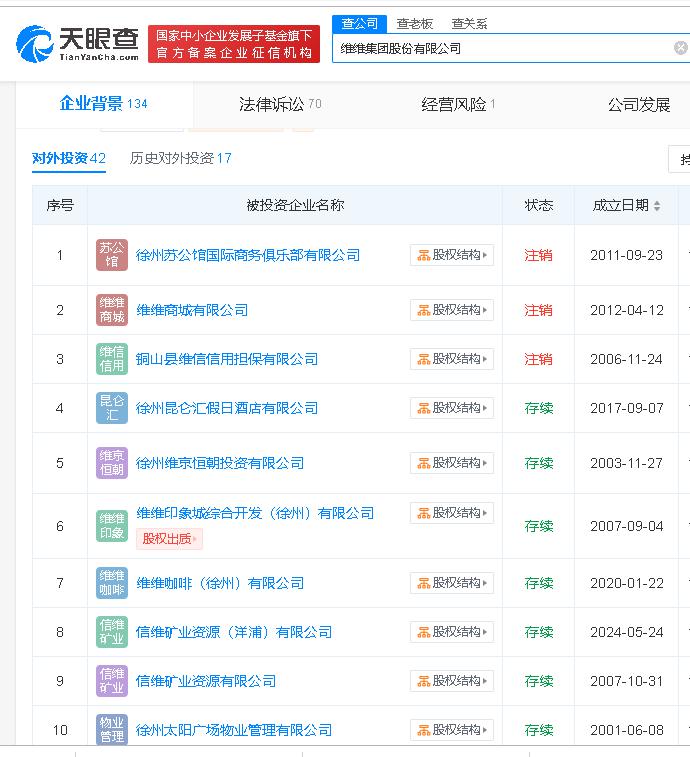Expand 股权结构 for 维维商城有限公司
This screenshot has height=757, width=690.
(452, 310)
